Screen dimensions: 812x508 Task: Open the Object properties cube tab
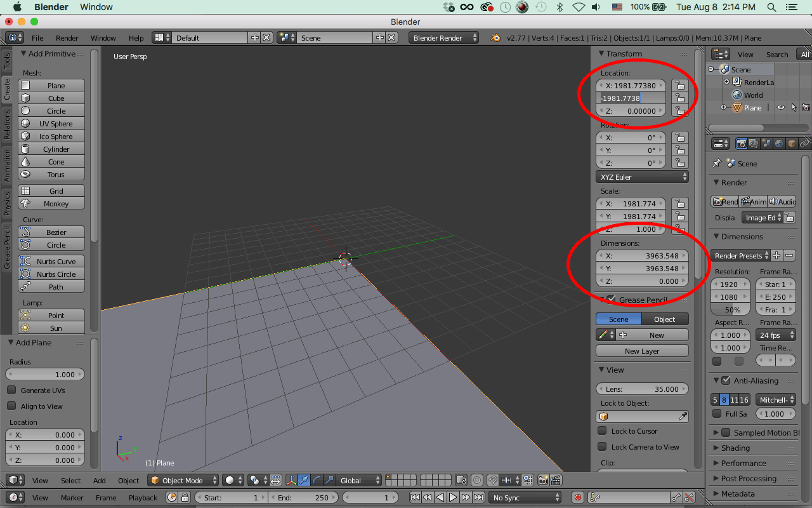pyautogui.click(x=792, y=144)
